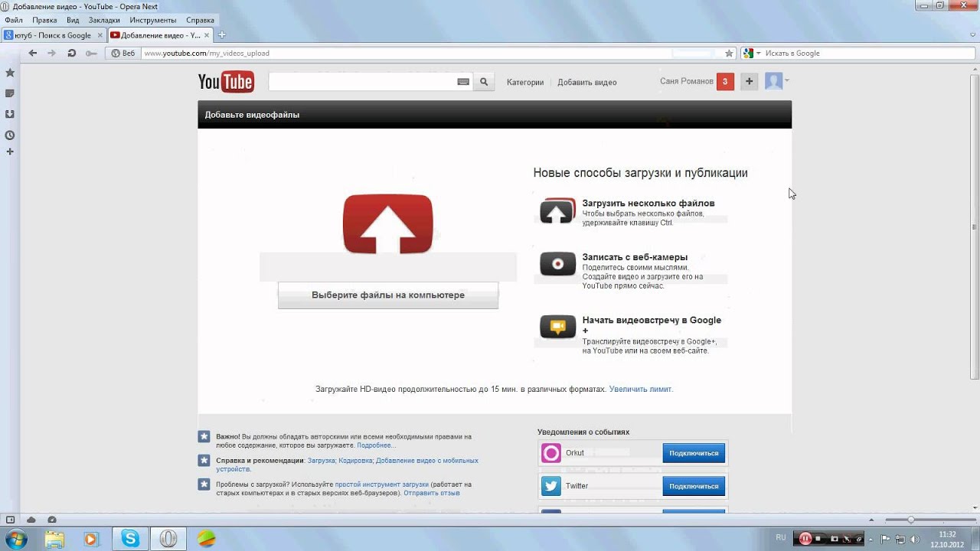This screenshot has height=551, width=980.
Task: Open the on-screen keyboard in YouTube search
Action: click(x=463, y=82)
